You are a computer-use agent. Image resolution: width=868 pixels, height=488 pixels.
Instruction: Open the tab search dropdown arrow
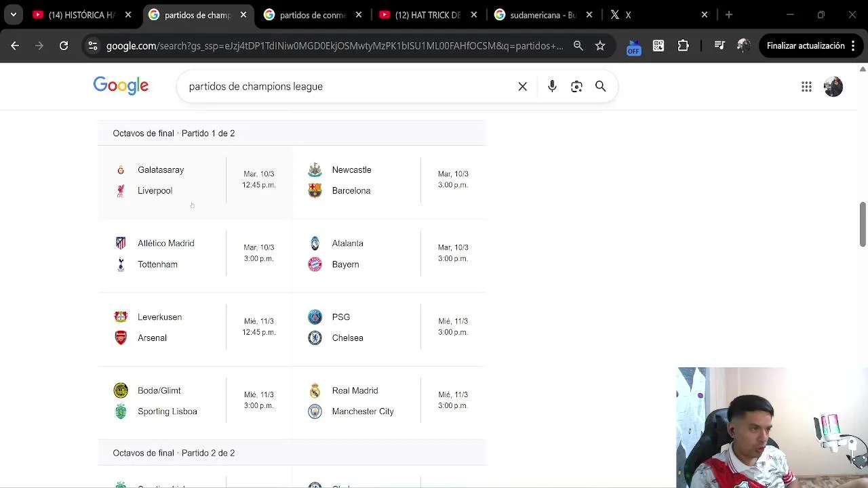coord(13,14)
